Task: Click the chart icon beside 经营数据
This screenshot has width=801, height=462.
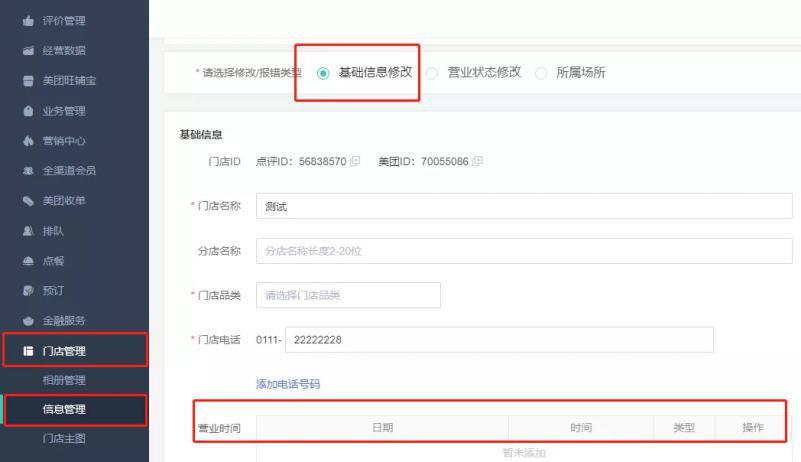Action: click(28, 51)
